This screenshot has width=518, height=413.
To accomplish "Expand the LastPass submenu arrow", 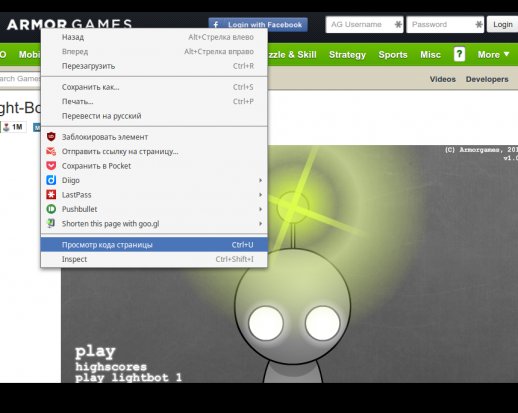I will 260,195.
